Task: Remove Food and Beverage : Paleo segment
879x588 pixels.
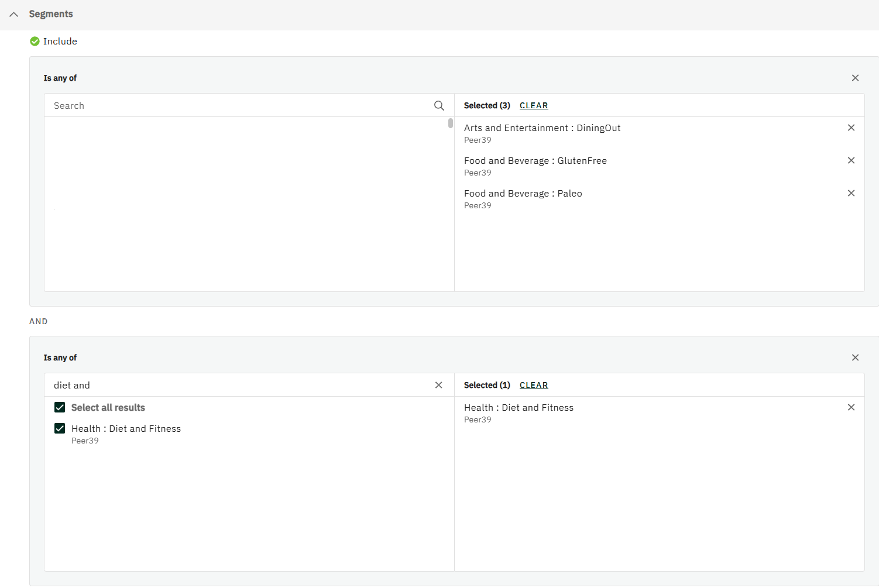Action: click(851, 193)
